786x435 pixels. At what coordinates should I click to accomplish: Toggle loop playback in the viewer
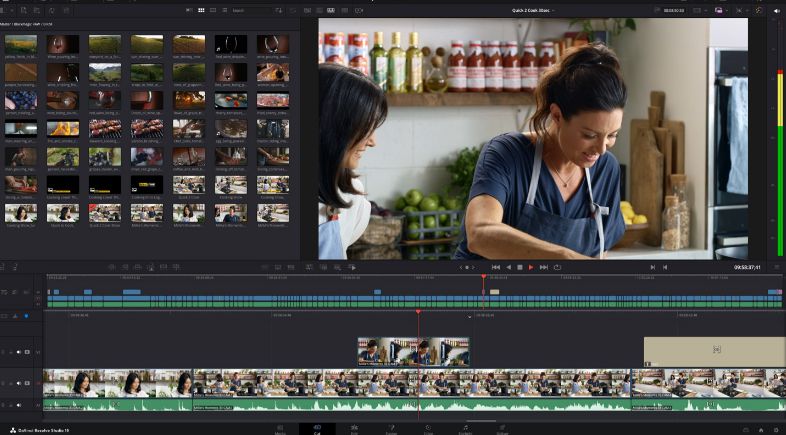(x=557, y=267)
